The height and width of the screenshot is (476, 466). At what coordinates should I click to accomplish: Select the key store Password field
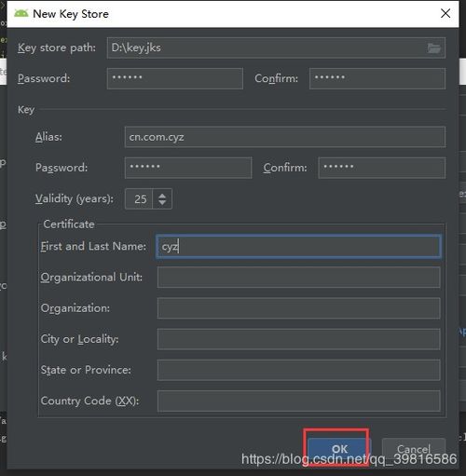[175, 78]
